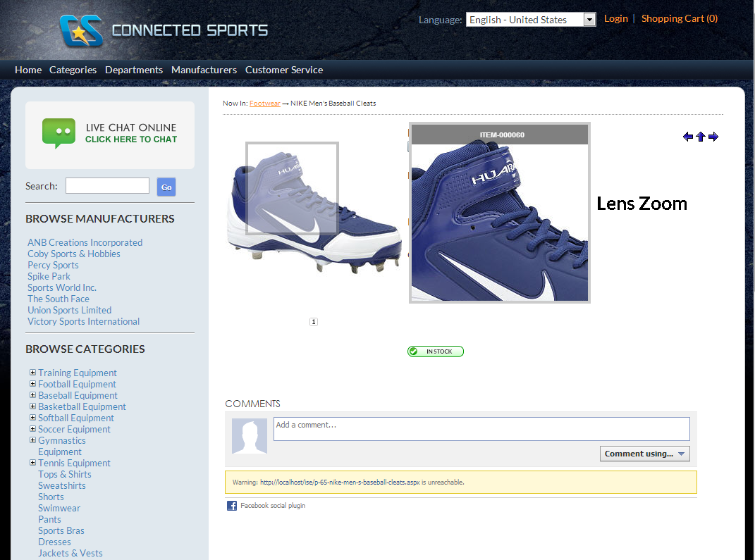Expand the Softball Equipment category
The width and height of the screenshot is (755, 560).
(32, 417)
